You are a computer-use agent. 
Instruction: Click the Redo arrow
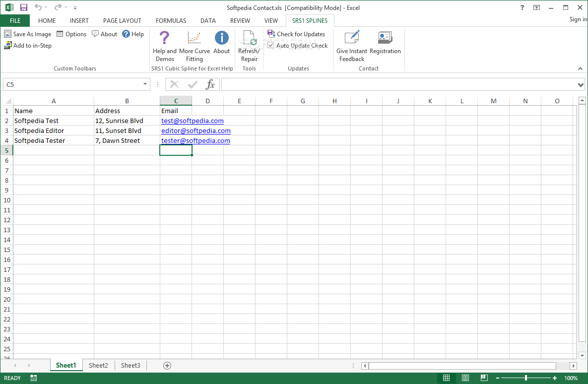[58, 7]
